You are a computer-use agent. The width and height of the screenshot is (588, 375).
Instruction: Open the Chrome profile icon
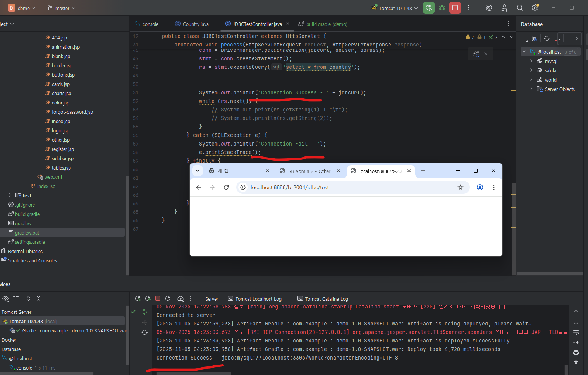click(x=480, y=187)
